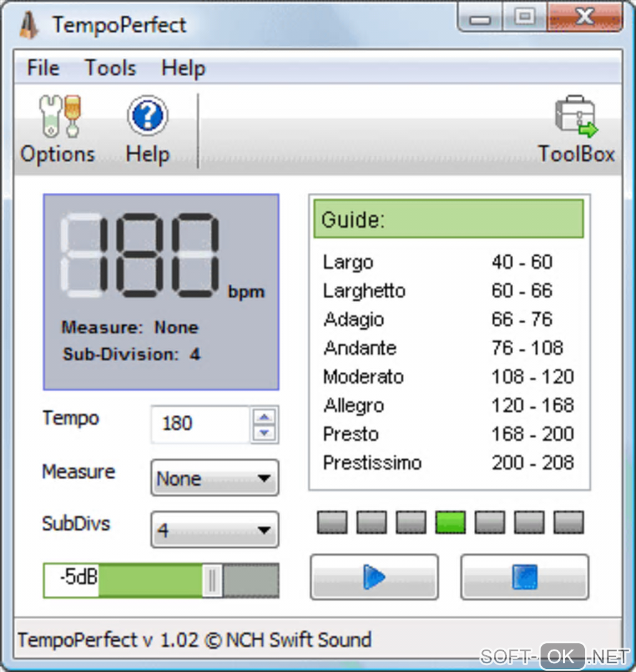Minimize the TempoPerfect window

click(479, 17)
